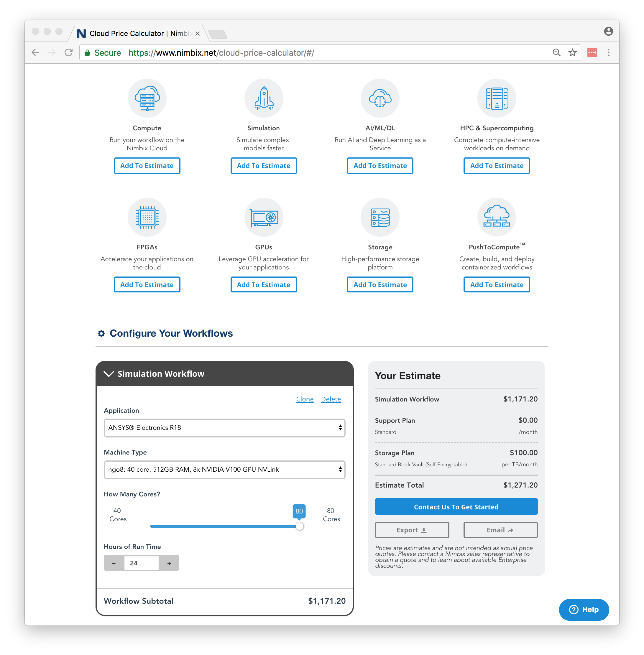Add AI/ML/DL to the estimate

380,166
